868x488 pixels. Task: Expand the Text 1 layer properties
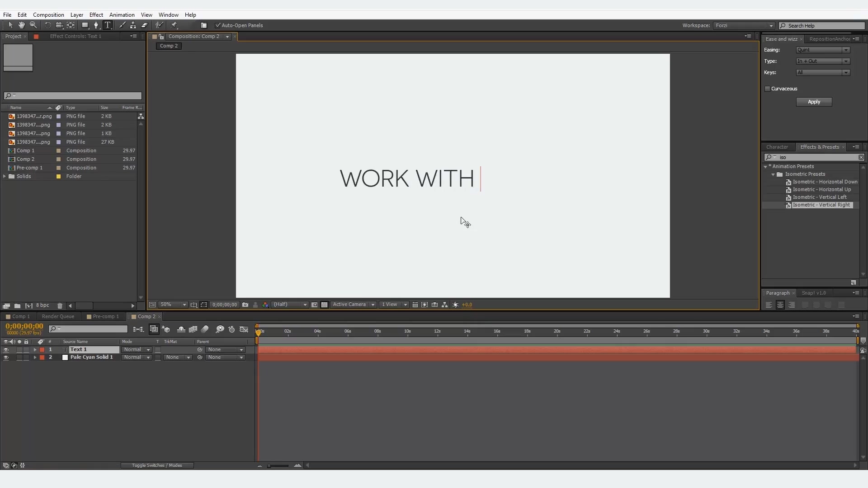pyautogui.click(x=35, y=350)
